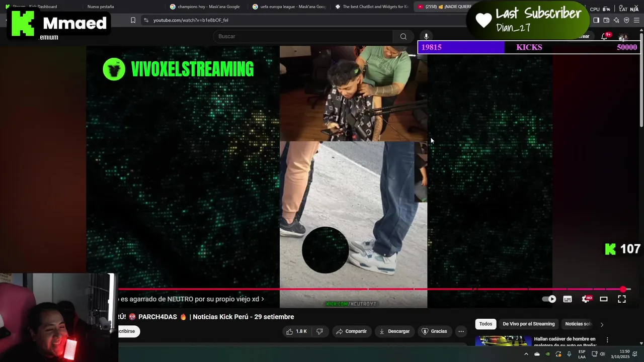644x362 pixels.
Task: Switch to 'uefa europa league' tab
Action: [290, 7]
